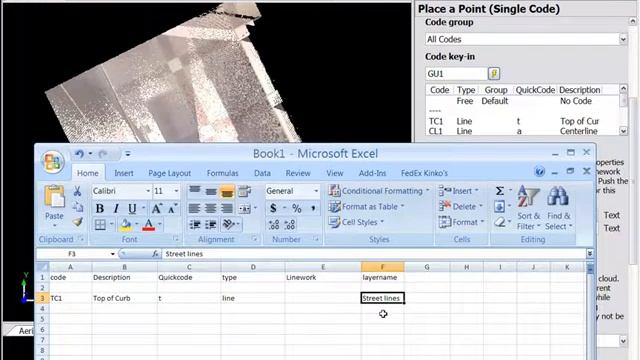Click the Borders icon
This screenshot has height=360, width=640.
(100, 224)
